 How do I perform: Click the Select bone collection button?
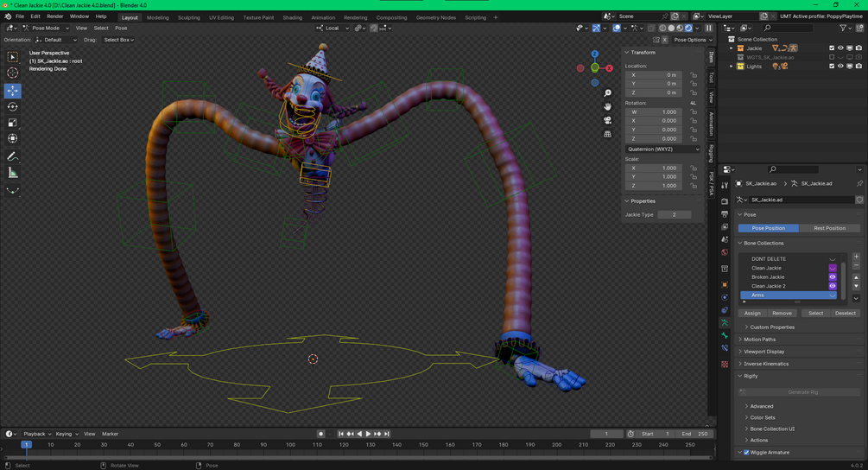coord(815,314)
